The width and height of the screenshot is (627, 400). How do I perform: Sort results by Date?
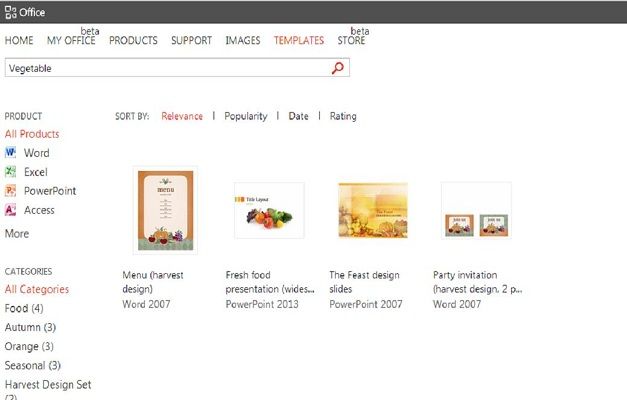(x=298, y=116)
